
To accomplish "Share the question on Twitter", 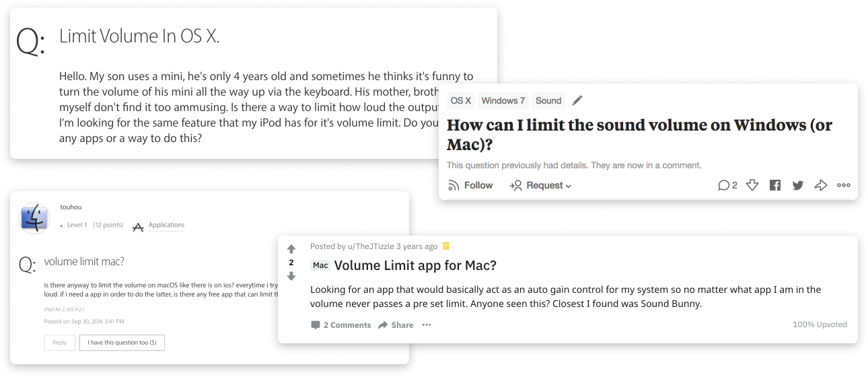I will pyautogui.click(x=798, y=185).
